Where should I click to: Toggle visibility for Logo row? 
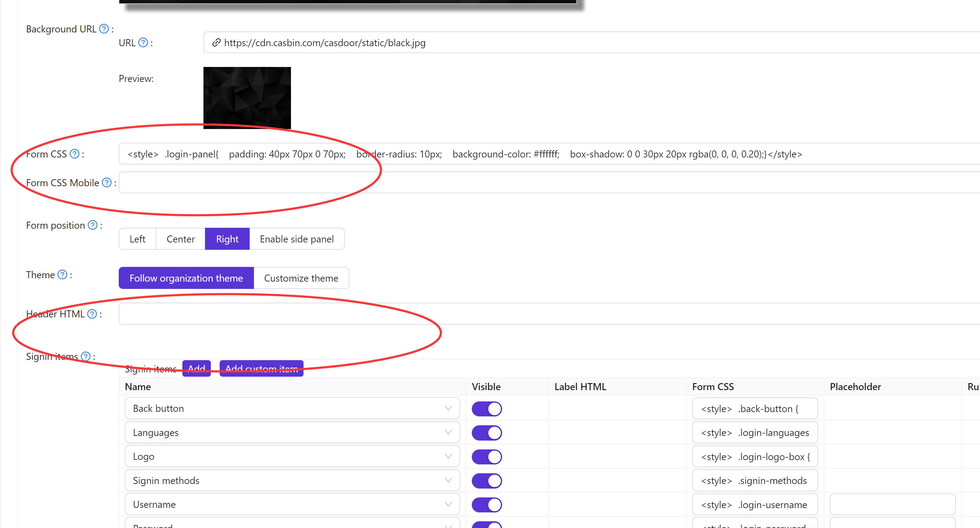click(486, 457)
